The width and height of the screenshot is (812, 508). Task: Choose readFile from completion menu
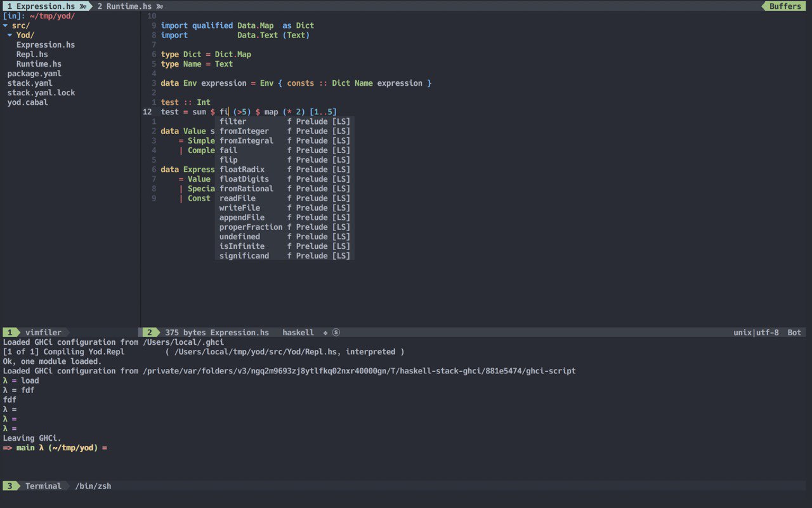pyautogui.click(x=237, y=198)
